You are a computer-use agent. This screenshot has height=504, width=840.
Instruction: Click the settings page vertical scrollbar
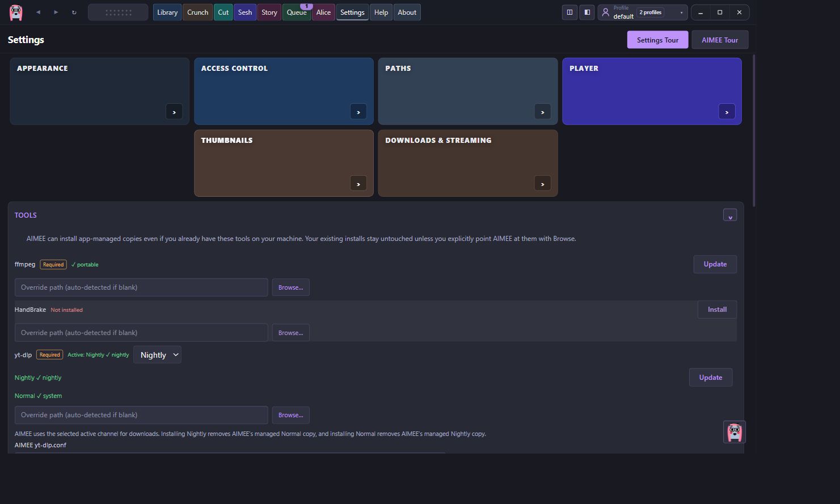coord(754,130)
